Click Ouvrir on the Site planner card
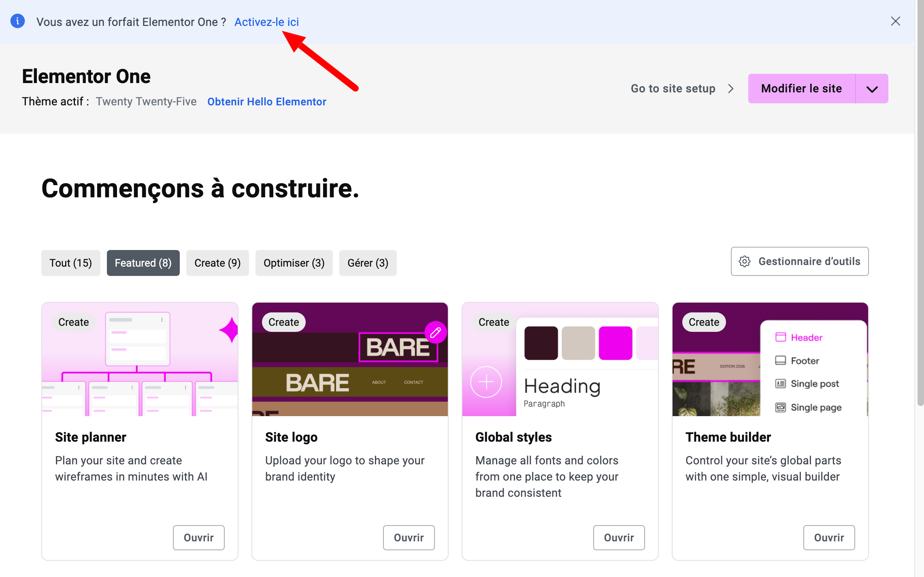924x577 pixels. pyautogui.click(x=199, y=538)
